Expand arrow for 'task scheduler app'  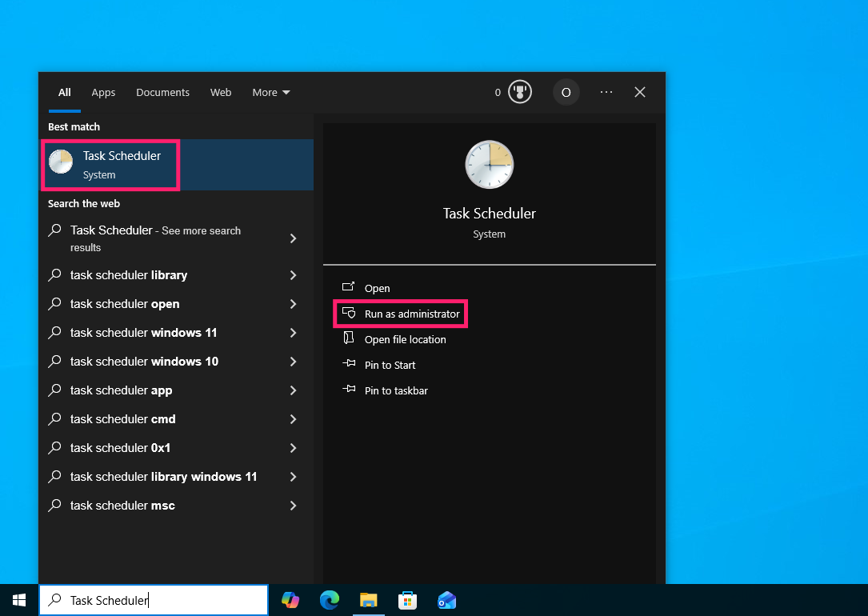294,390
